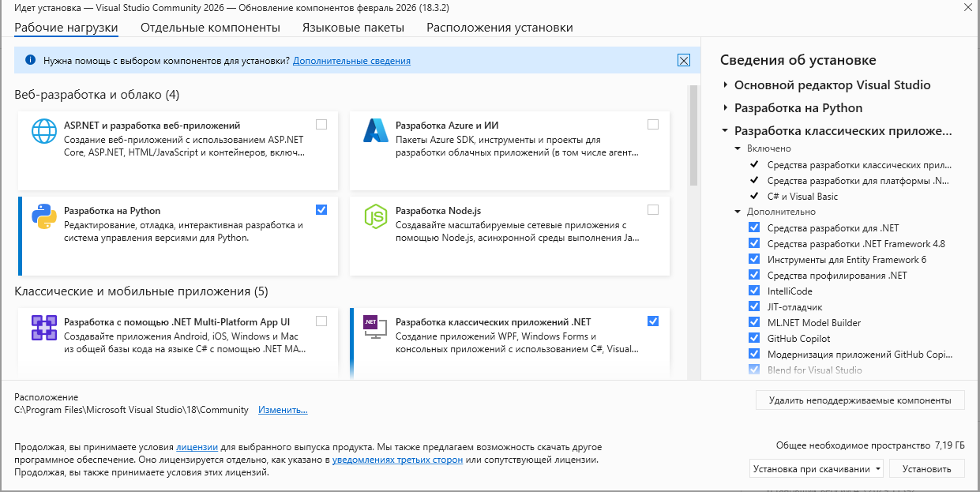The image size is (980, 492).
Task: Switch to Рабочие нагрузки tab
Action: click(x=66, y=28)
